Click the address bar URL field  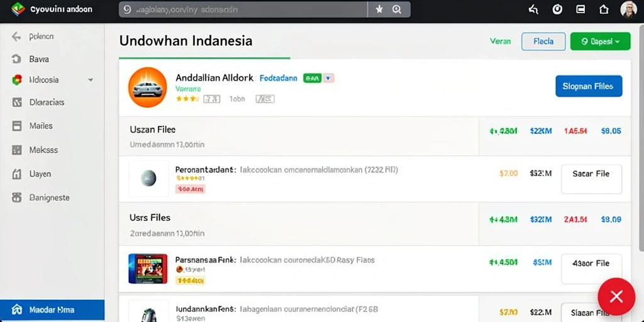[243, 9]
